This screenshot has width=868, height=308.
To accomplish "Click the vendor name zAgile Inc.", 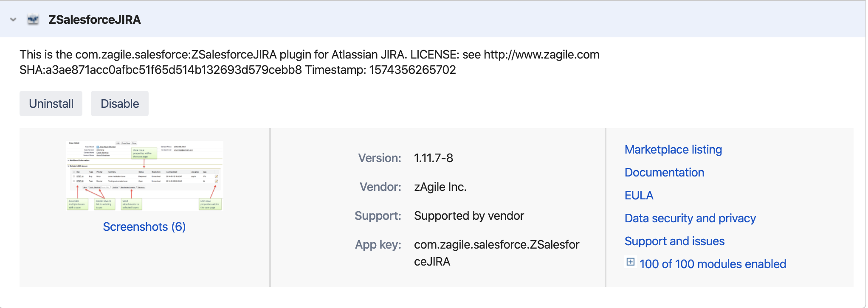I will click(x=440, y=187).
